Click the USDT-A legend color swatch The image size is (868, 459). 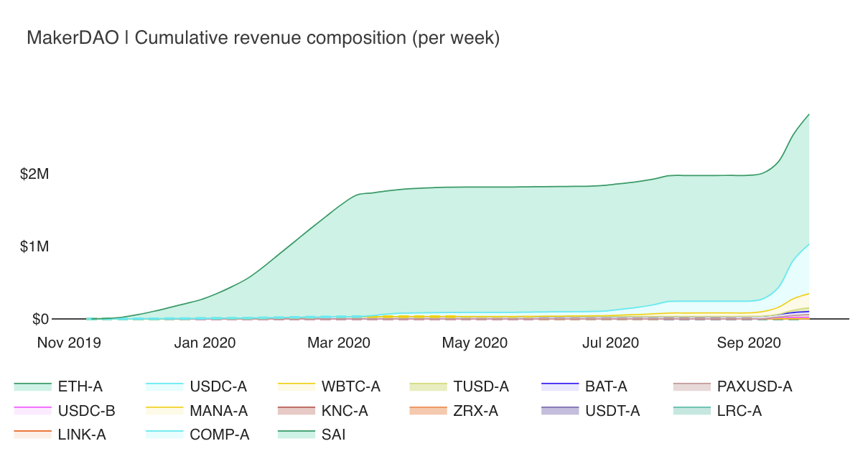click(x=560, y=411)
